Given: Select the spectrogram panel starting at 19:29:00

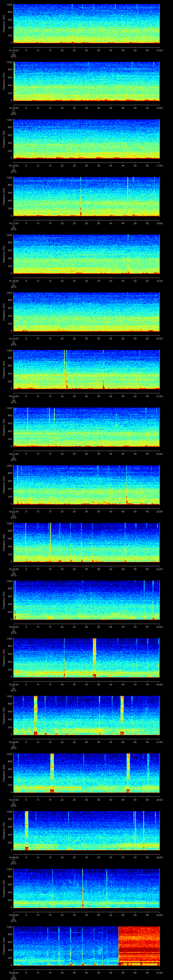Looking at the screenshot, I should point(87,888).
